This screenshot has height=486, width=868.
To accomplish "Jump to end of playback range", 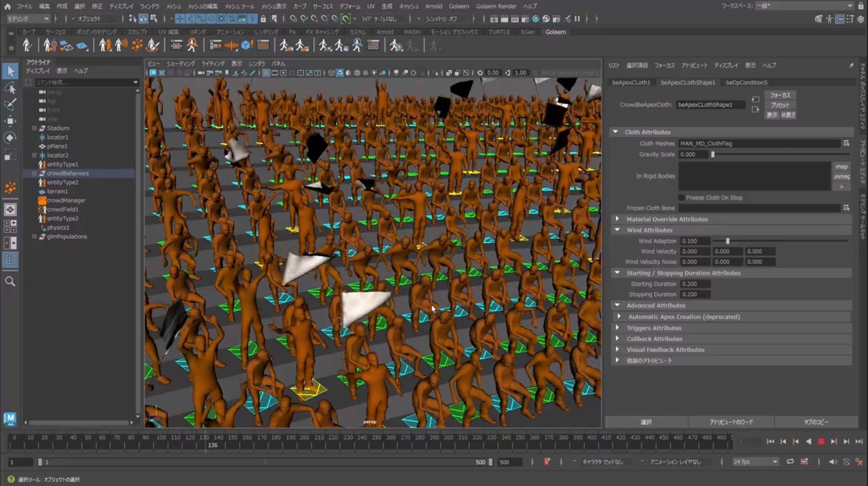I will point(859,441).
